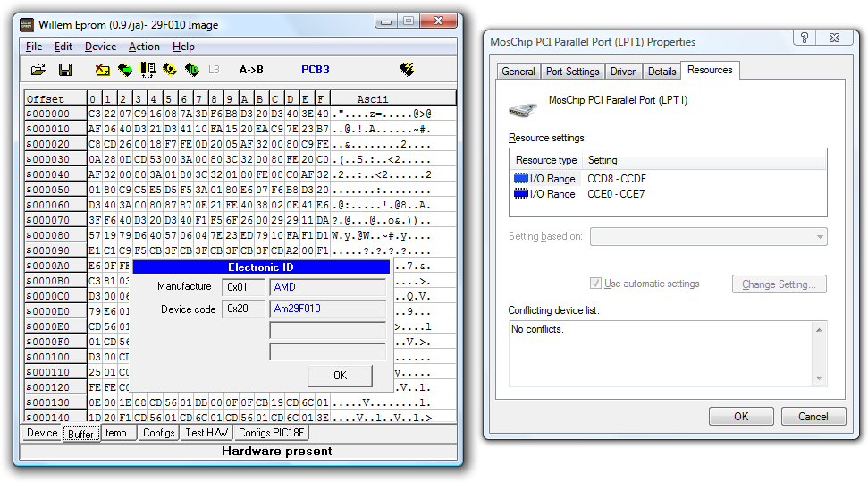
Task: Click the Read chip icon with green arrow
Action: pyautogui.click(x=125, y=70)
